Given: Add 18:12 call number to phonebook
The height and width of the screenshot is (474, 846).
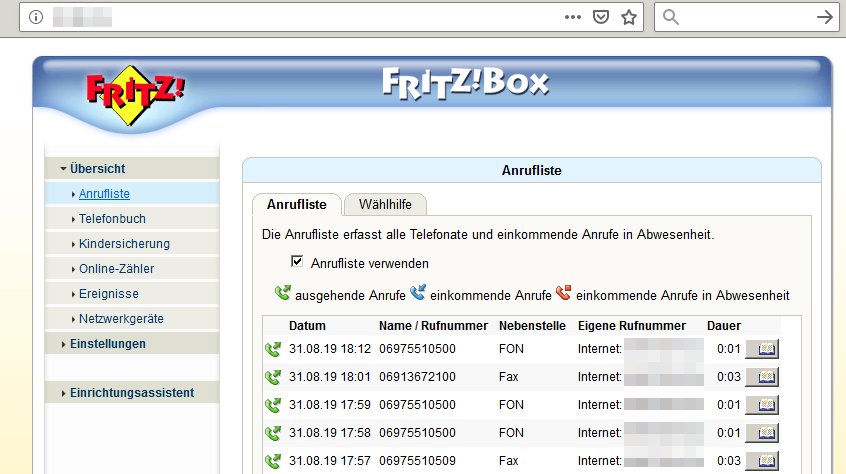Looking at the screenshot, I should (762, 349).
